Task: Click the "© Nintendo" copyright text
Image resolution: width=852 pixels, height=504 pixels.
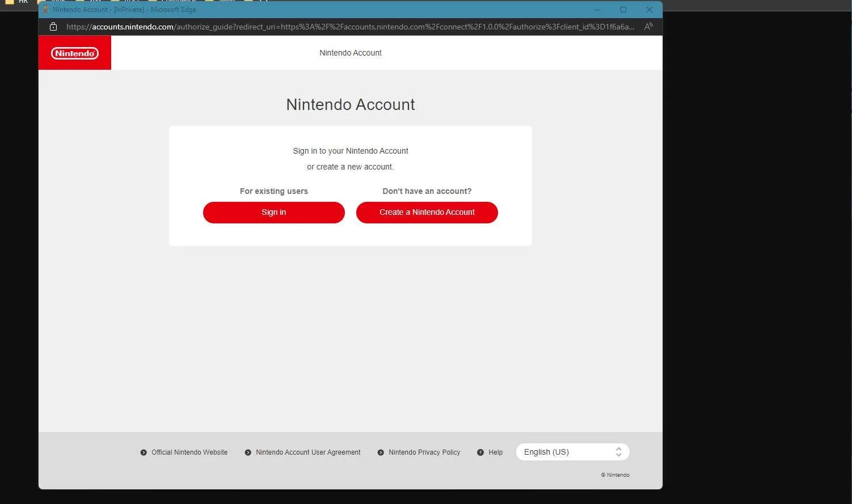Action: (x=615, y=475)
